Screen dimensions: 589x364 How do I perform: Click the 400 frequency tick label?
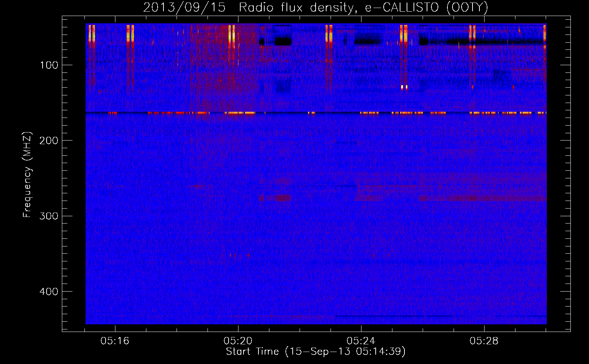point(49,292)
